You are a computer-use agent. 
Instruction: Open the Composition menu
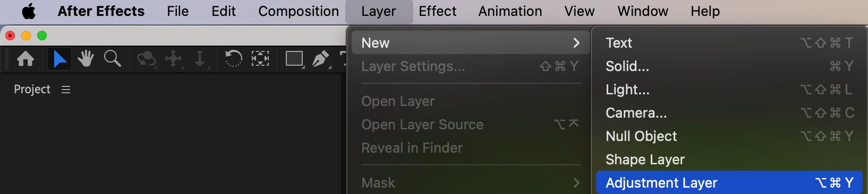click(299, 11)
